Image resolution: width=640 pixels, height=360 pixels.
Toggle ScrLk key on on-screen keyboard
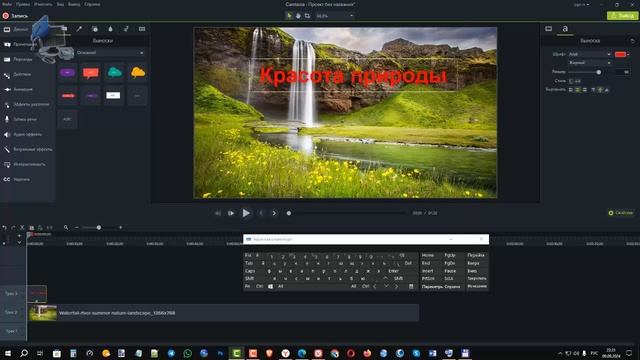pos(449,278)
